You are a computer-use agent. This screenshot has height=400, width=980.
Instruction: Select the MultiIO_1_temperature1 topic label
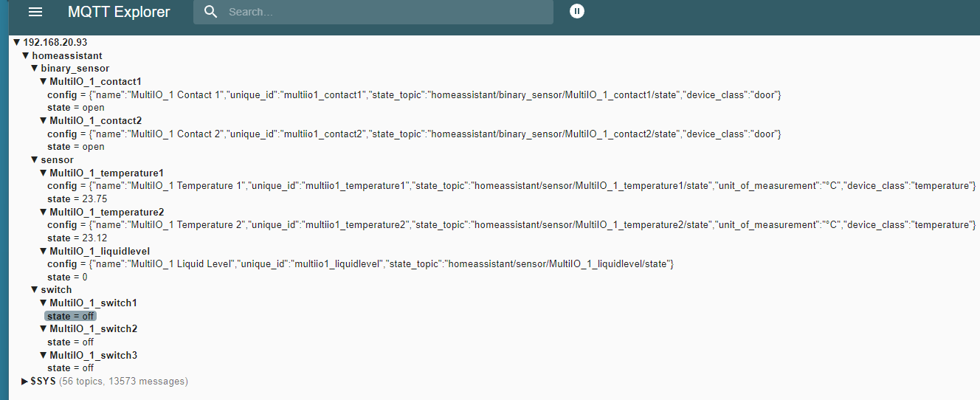pyautogui.click(x=106, y=173)
